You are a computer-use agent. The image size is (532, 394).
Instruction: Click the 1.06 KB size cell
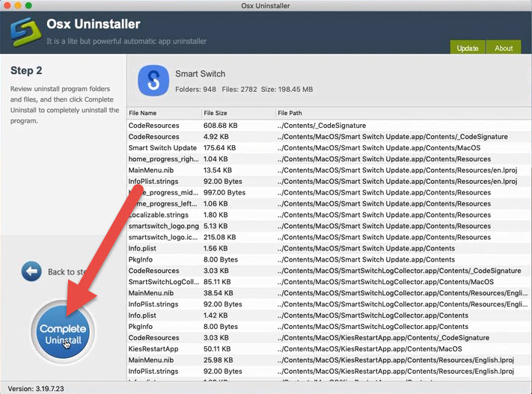pyautogui.click(x=215, y=204)
